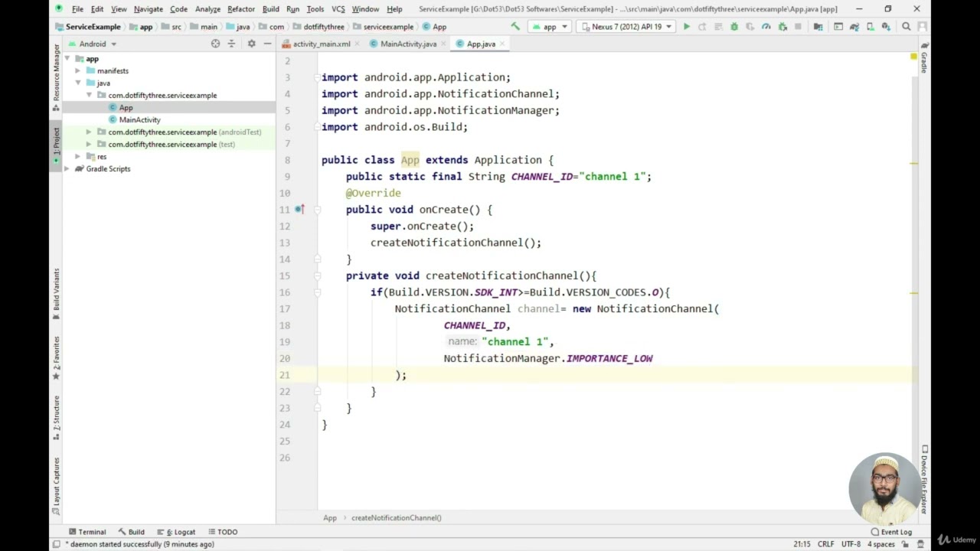Click the Profile app gauge icon

(766, 27)
